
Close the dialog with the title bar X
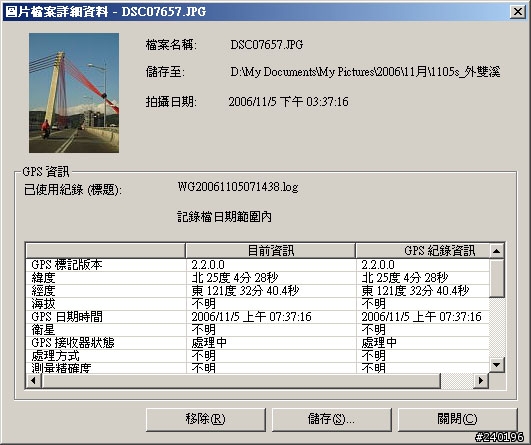click(518, 12)
